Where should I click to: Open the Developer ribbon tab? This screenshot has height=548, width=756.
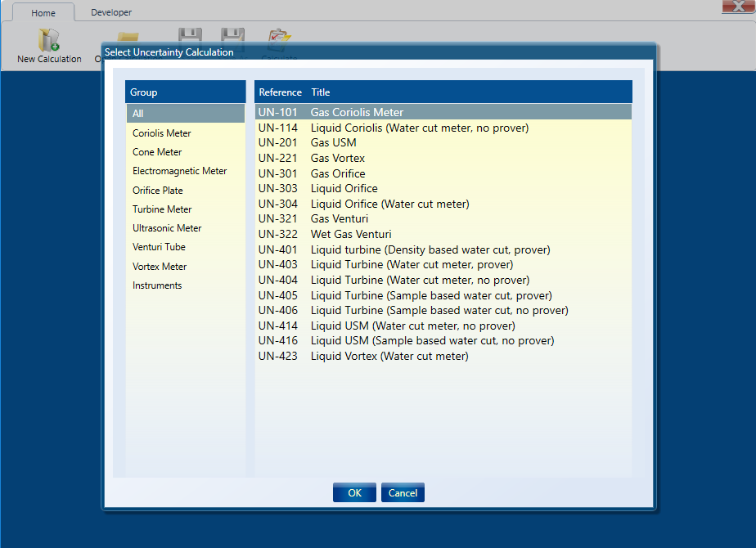click(111, 12)
